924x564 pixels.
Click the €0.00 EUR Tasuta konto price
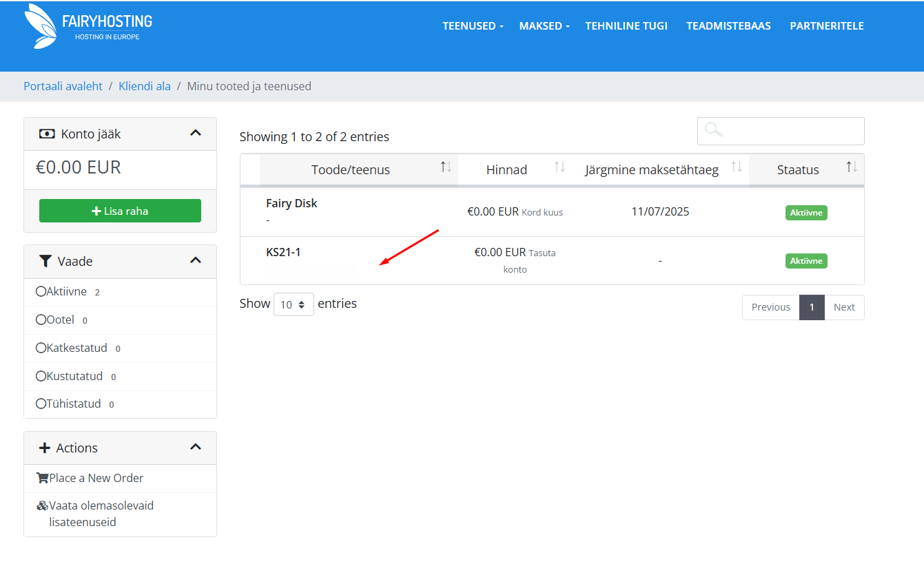[515, 261]
